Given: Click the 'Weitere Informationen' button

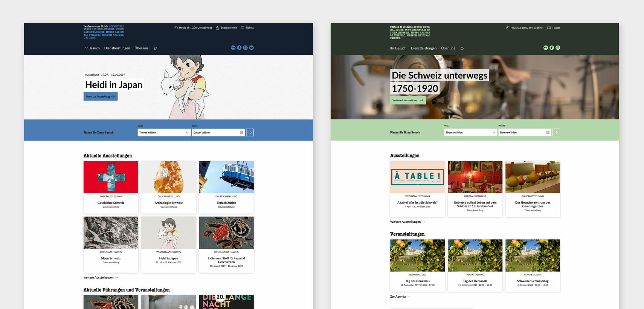Looking at the screenshot, I should point(408,100).
